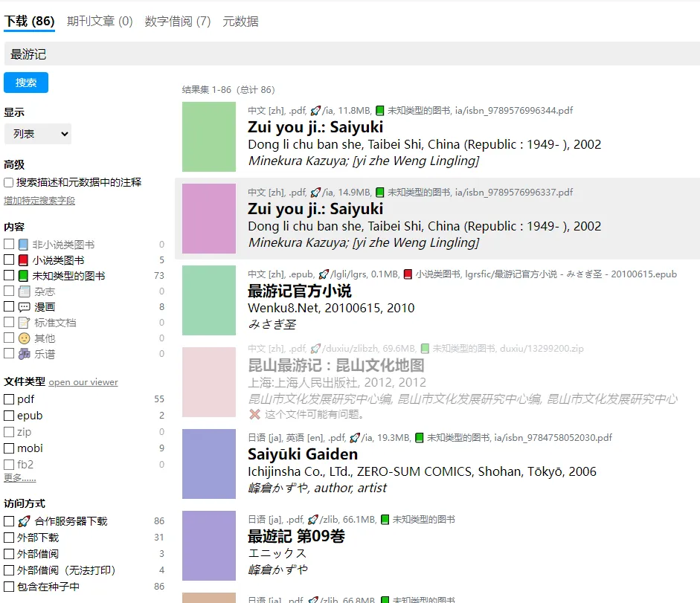Click the document icon for 标准文档

pyautogui.click(x=24, y=323)
